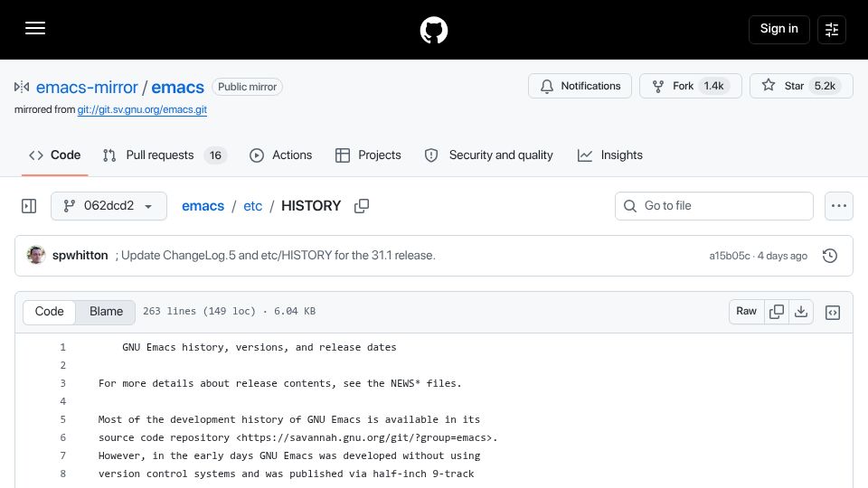The image size is (868, 488).
Task: Focus the Go to file search field
Action: 713,206
